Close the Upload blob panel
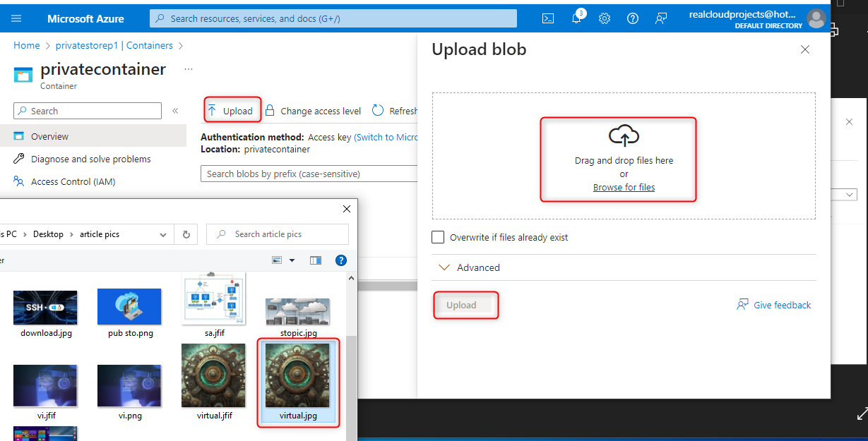 point(805,49)
